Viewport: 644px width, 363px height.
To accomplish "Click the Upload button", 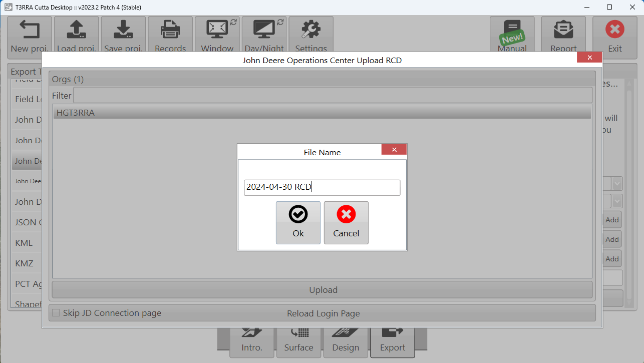I will tap(323, 290).
